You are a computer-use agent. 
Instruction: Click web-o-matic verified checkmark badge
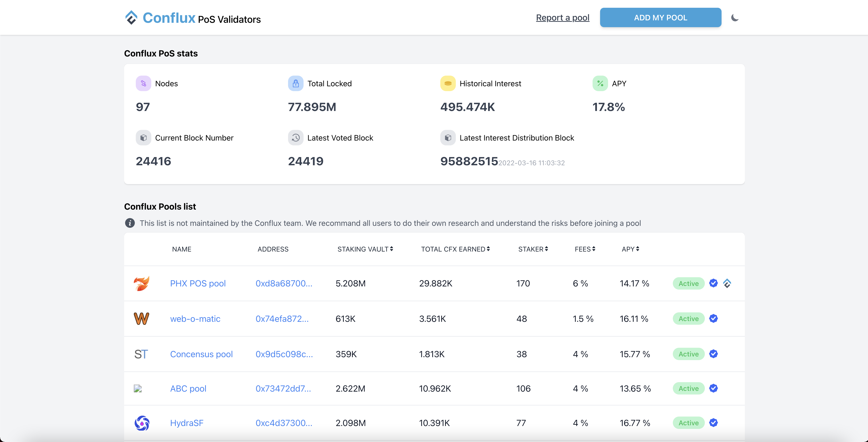click(x=713, y=318)
